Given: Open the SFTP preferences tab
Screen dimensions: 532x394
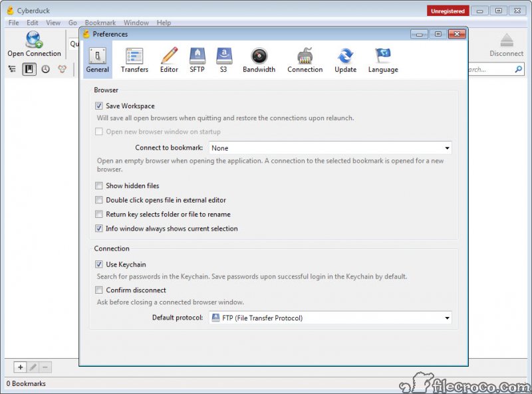Looking at the screenshot, I should [197, 60].
